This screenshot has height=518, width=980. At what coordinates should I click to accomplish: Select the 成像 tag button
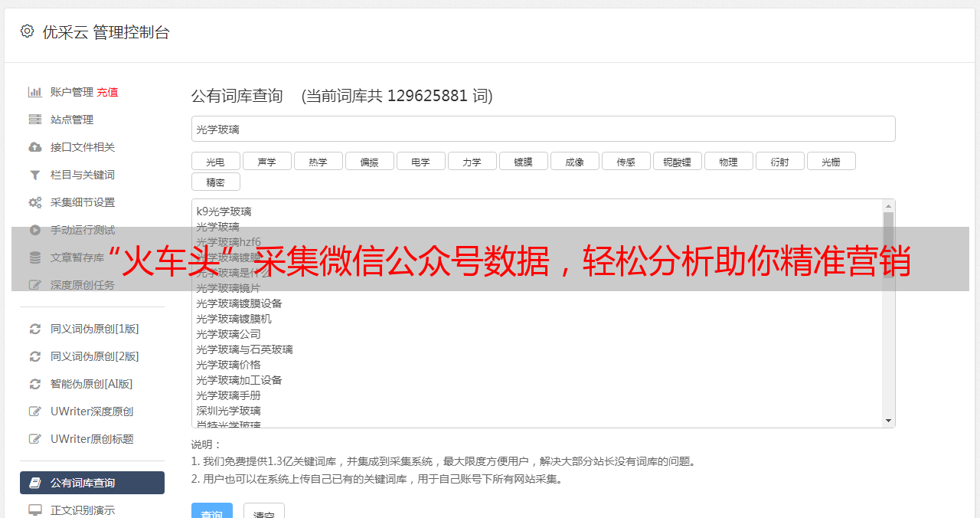coord(574,162)
